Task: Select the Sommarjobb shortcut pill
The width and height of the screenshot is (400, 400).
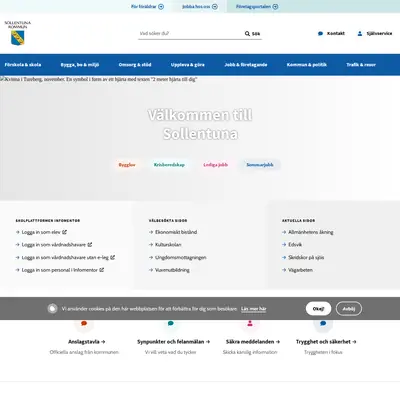Action: 260,165
